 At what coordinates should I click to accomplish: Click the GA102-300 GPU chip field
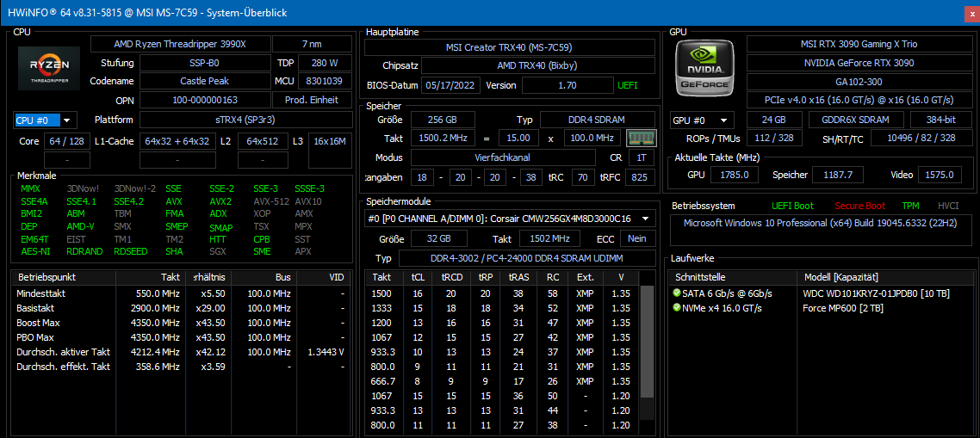point(859,82)
